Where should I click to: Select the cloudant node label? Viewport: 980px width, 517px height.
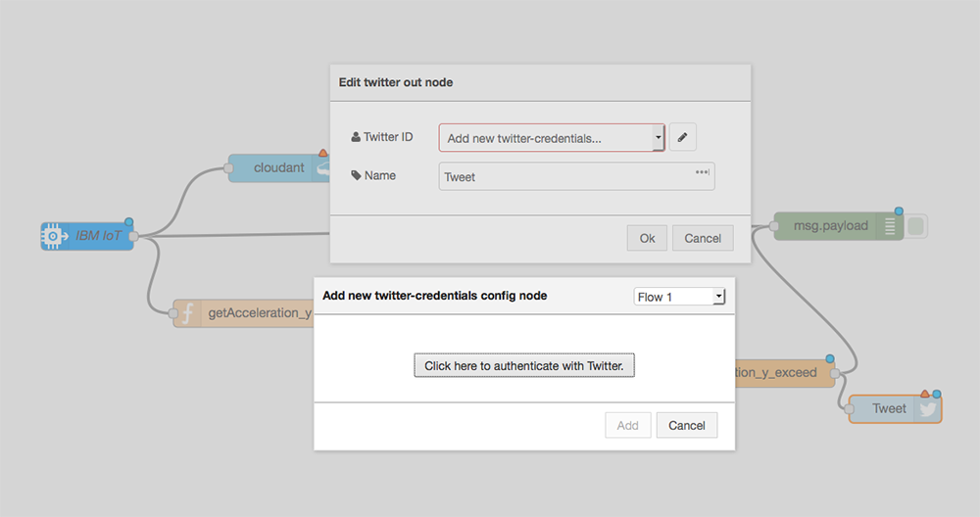click(278, 167)
